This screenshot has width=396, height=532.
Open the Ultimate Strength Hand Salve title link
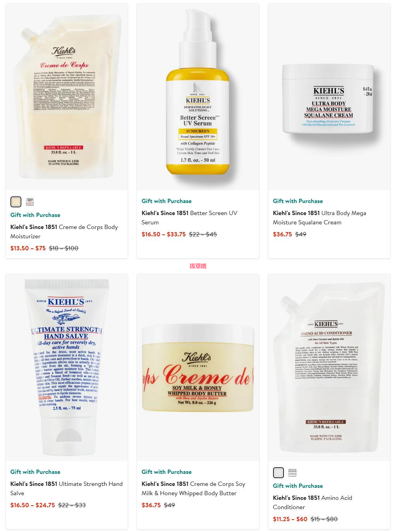(x=66, y=489)
